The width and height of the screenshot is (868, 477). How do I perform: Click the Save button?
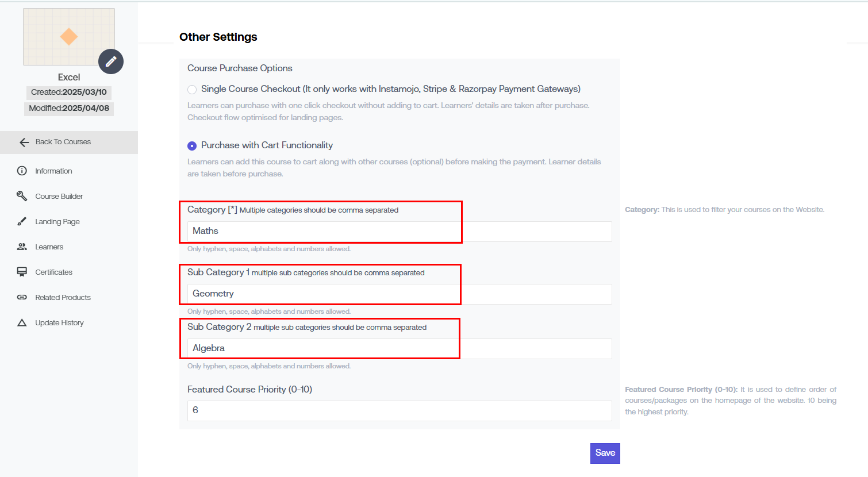click(605, 453)
